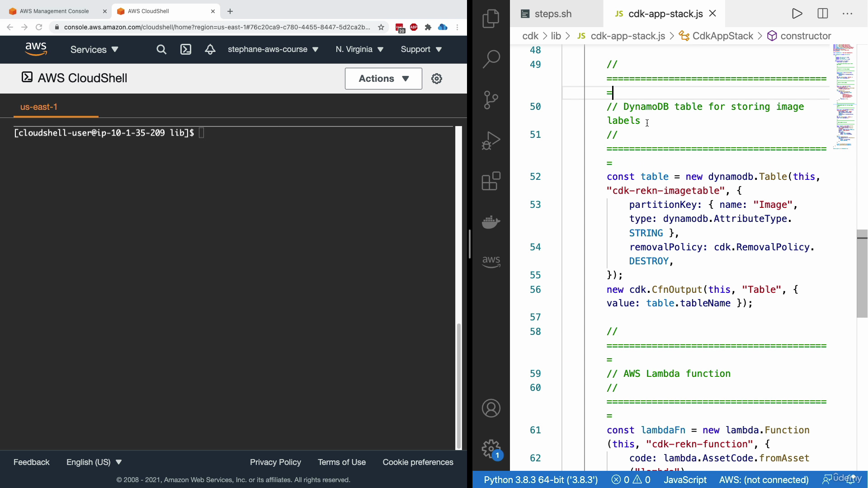Click the browser address bar

pyautogui.click(x=217, y=27)
